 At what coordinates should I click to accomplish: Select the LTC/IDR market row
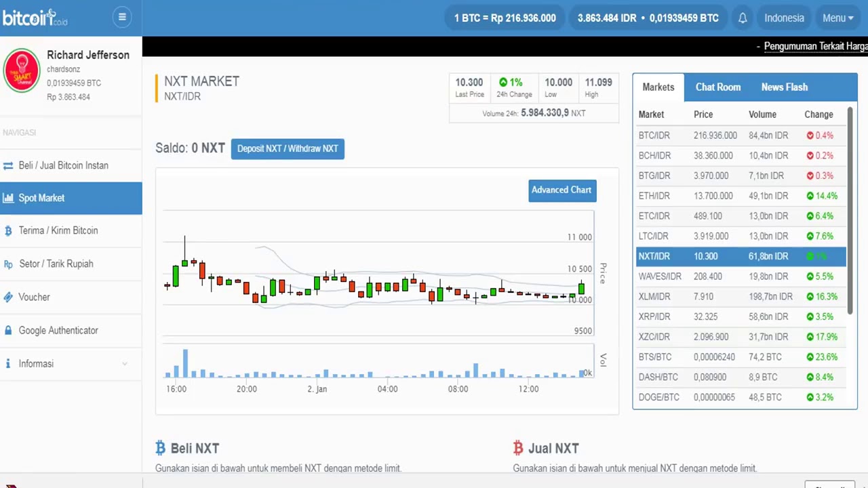point(741,237)
